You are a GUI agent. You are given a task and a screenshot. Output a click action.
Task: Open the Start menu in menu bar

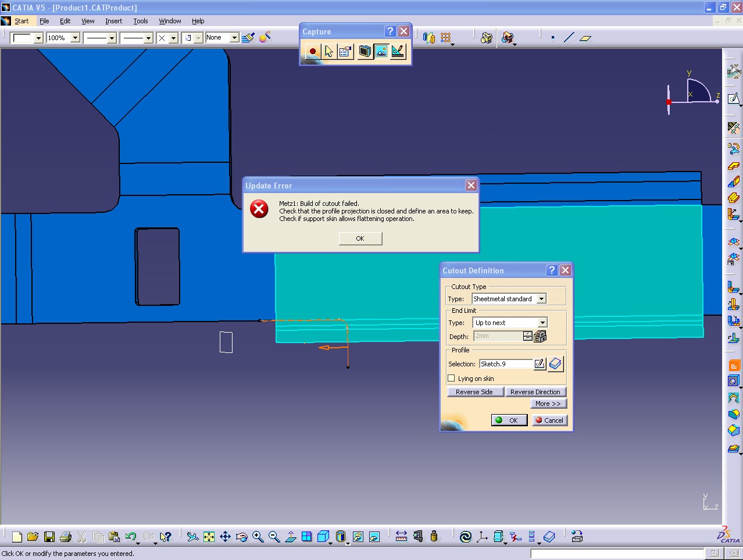pyautogui.click(x=22, y=21)
